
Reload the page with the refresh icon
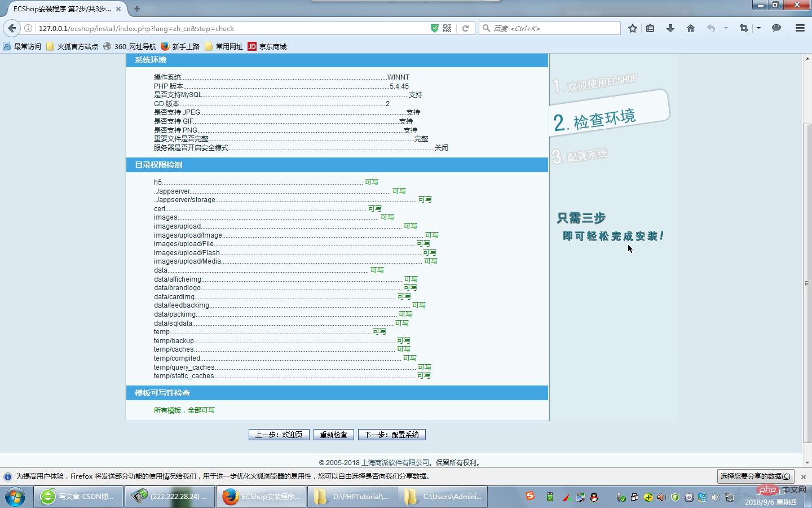pyautogui.click(x=466, y=28)
